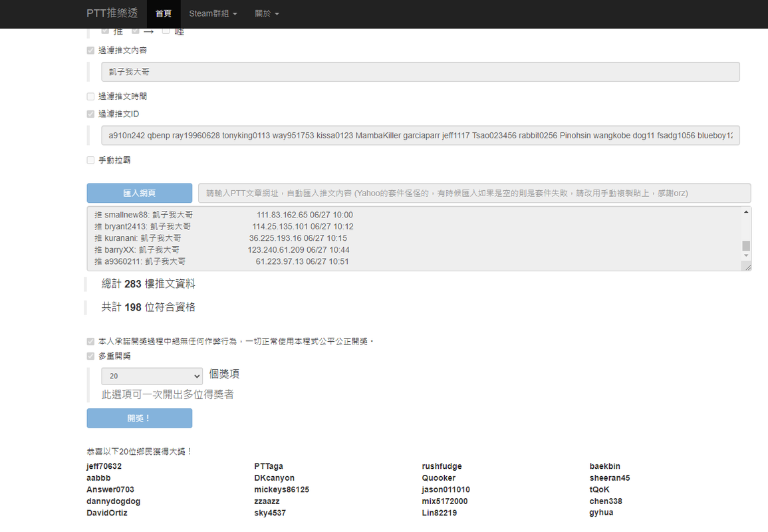Select the bryant2413 comment line

point(223,227)
